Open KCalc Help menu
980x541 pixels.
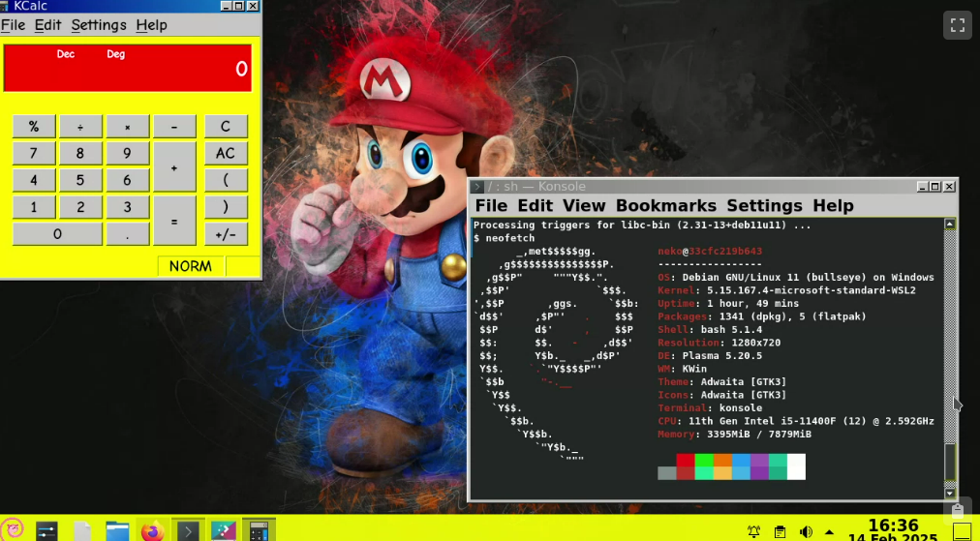(151, 25)
